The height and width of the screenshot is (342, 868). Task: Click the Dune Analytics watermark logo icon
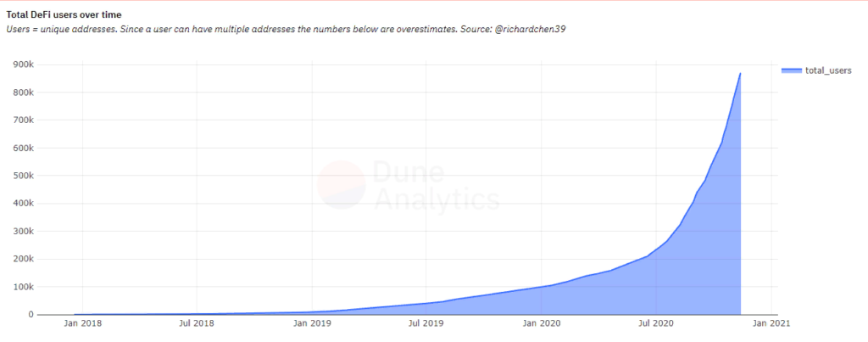tap(342, 184)
